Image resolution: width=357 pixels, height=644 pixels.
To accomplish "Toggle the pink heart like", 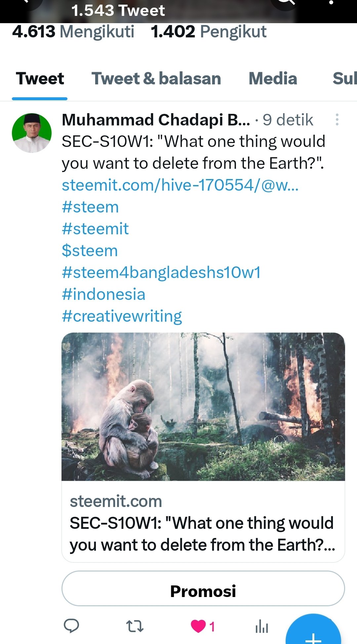I will click(x=198, y=626).
